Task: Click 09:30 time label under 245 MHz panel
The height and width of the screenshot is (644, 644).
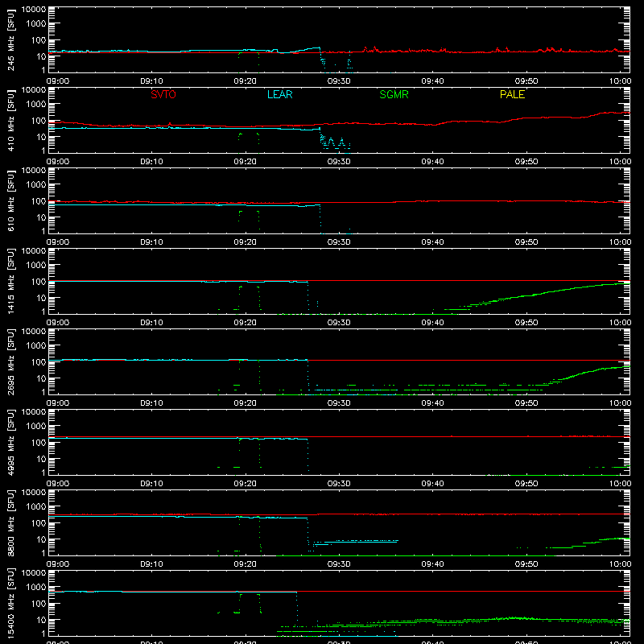Action: 339,81
